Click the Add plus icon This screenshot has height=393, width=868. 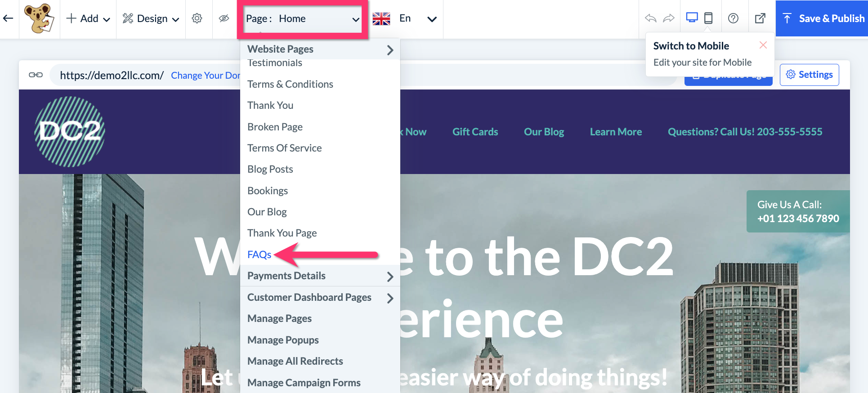pyautogui.click(x=71, y=18)
